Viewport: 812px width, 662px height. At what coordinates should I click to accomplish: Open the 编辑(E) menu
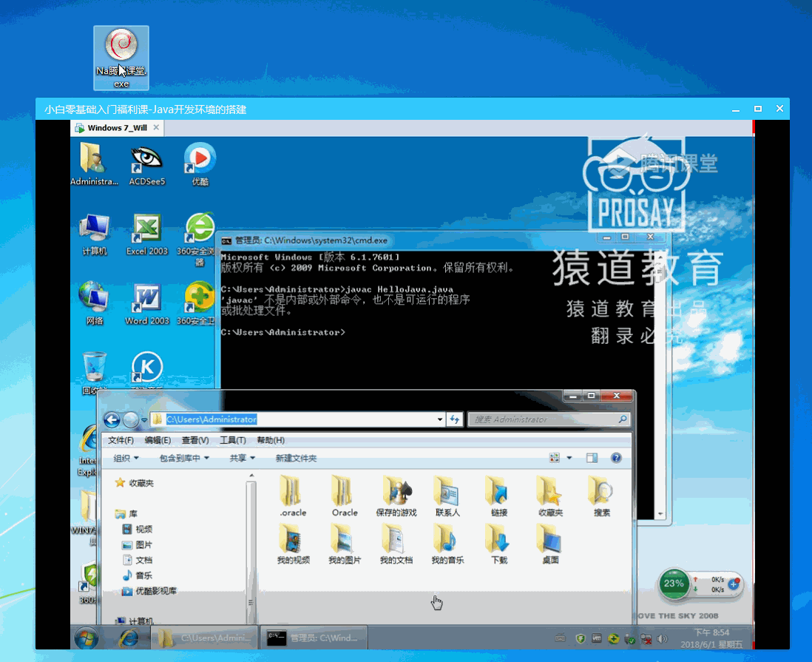(x=158, y=440)
